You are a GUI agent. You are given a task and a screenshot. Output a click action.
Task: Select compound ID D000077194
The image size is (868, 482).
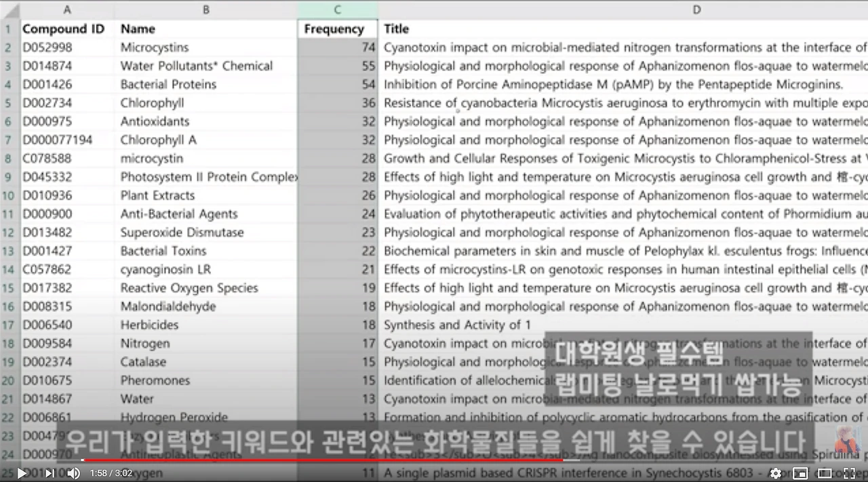(66, 140)
